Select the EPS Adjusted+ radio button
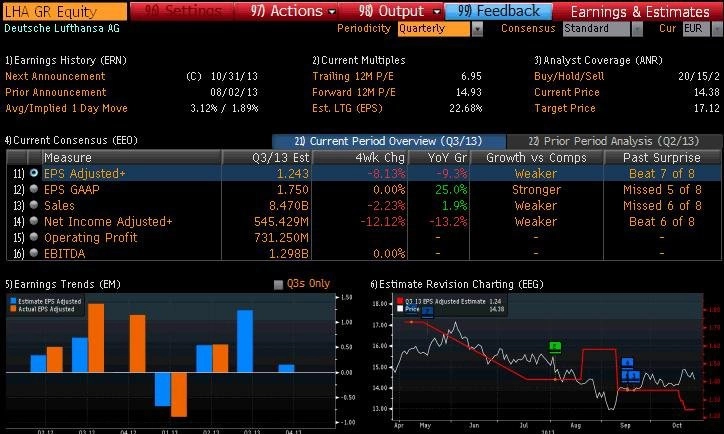 tap(34, 173)
